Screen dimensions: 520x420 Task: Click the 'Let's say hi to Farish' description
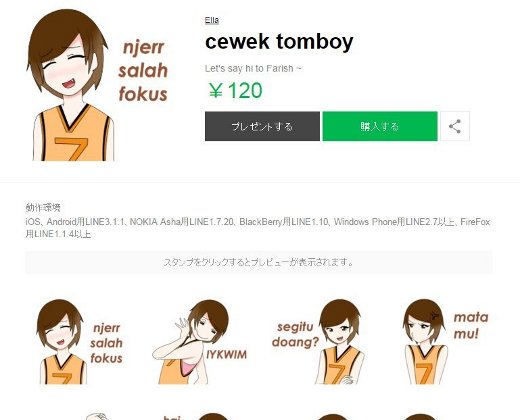(253, 69)
